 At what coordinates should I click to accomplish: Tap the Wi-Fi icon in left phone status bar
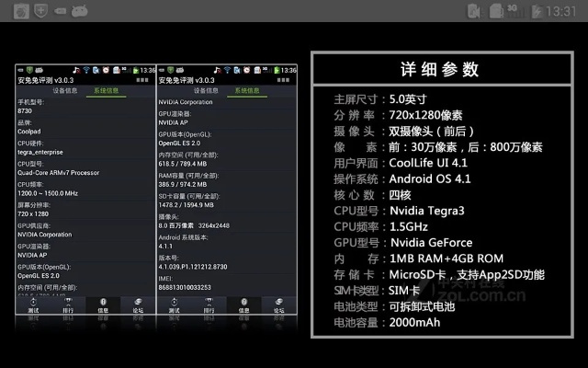[x=86, y=70]
